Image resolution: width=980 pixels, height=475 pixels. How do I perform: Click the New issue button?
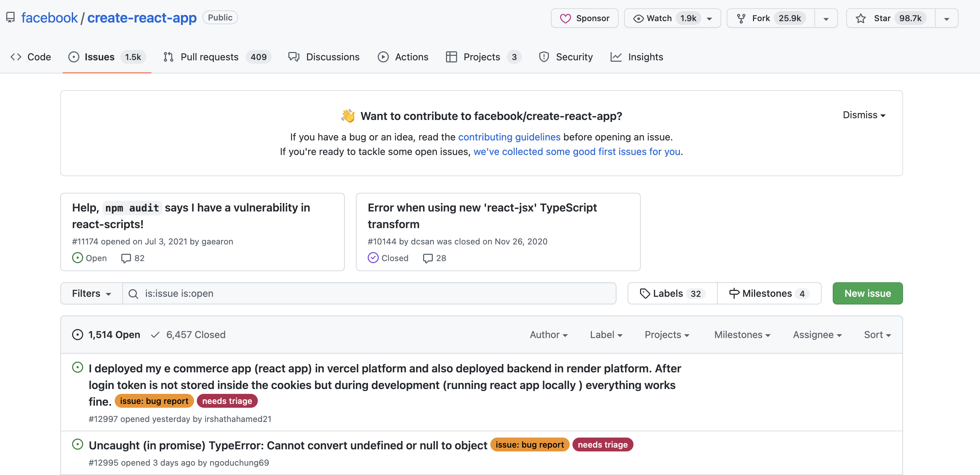click(867, 293)
